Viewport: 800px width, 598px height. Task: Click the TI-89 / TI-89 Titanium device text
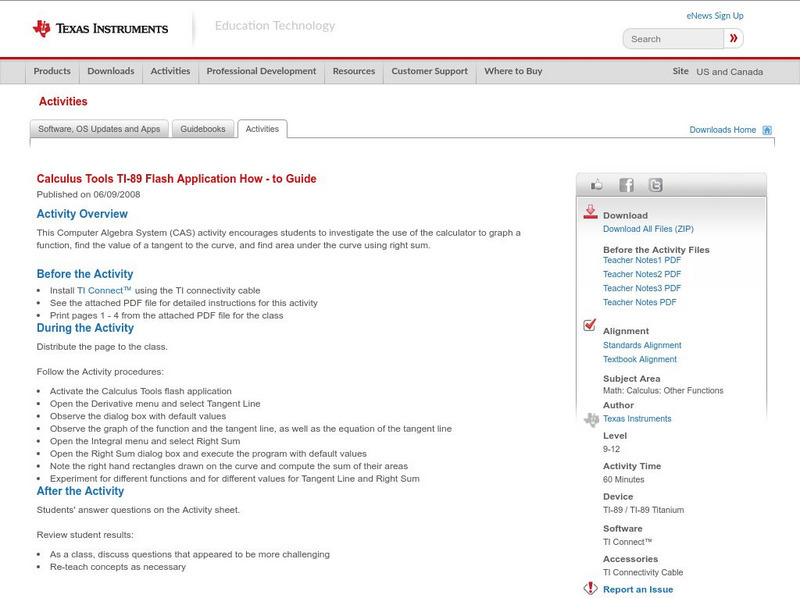pyautogui.click(x=643, y=510)
